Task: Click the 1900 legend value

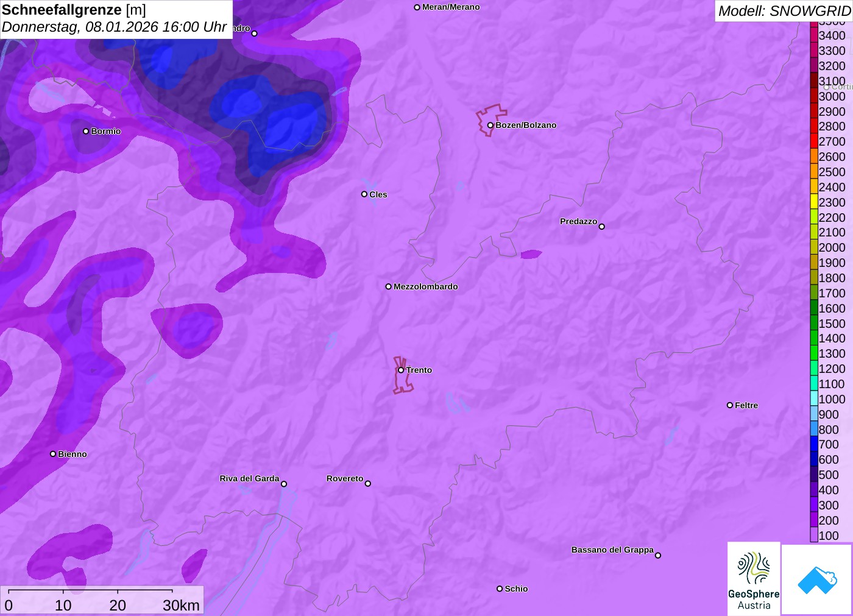Action: click(832, 263)
